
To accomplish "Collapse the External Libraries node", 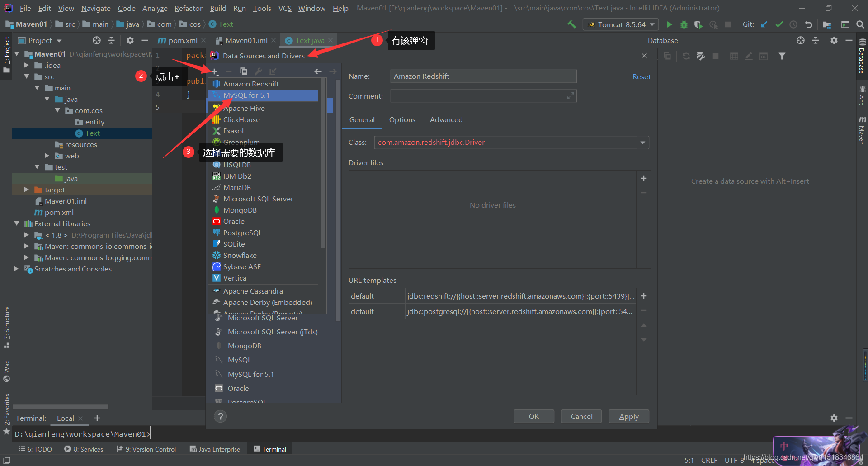I will [17, 223].
